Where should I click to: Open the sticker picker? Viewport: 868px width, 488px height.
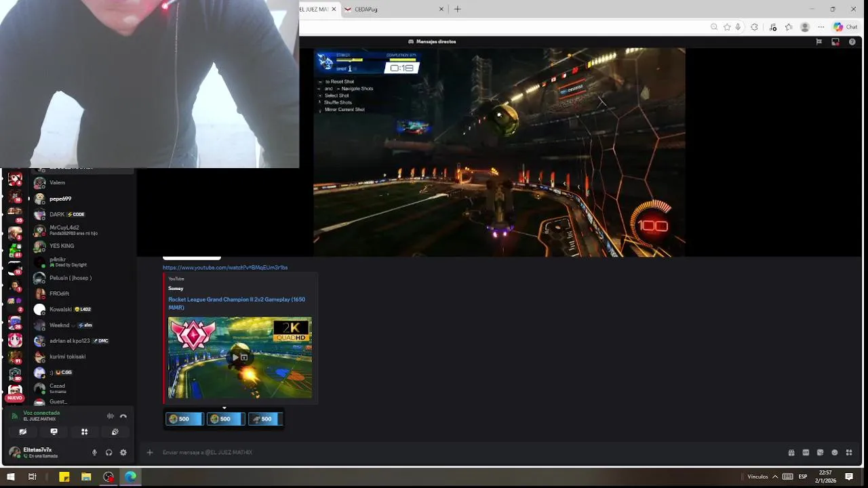pyautogui.click(x=820, y=452)
